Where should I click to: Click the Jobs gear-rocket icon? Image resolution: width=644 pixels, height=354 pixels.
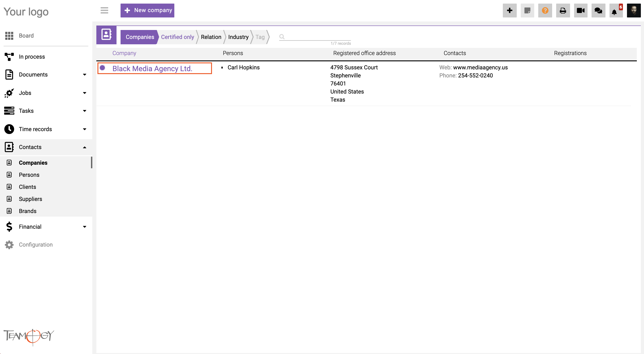click(9, 93)
